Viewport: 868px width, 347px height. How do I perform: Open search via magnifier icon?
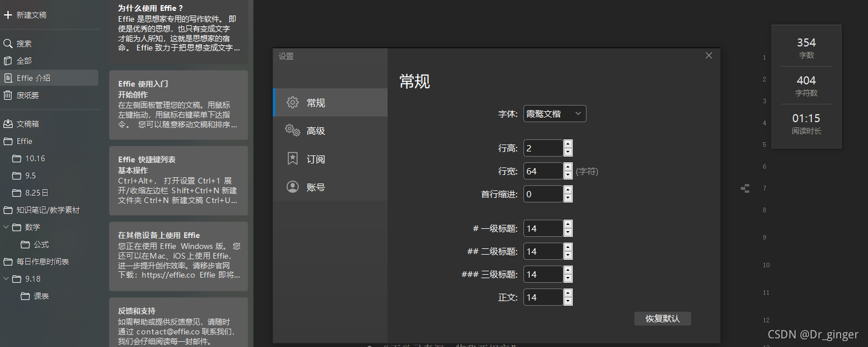pos(8,44)
